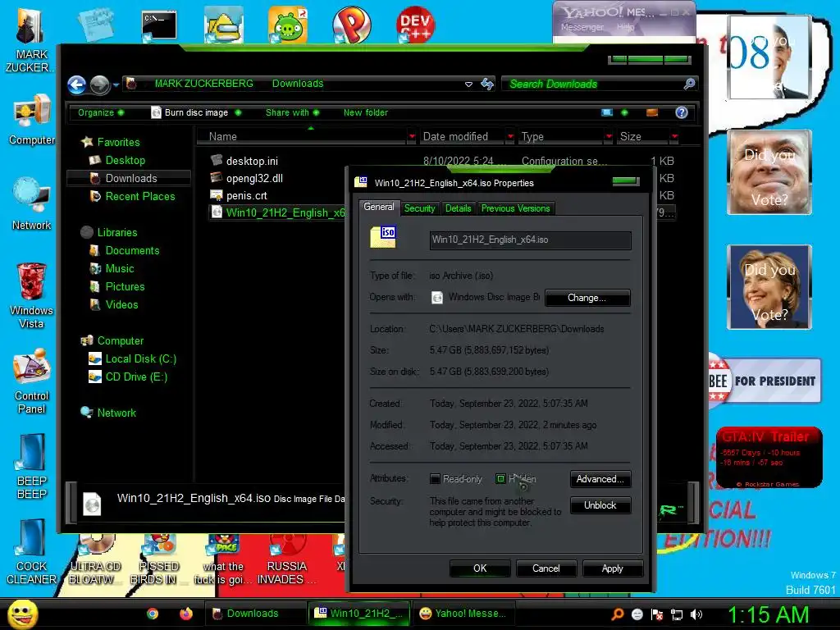
Task: Open the command prompt desktop shortcut
Action: [x=159, y=25]
